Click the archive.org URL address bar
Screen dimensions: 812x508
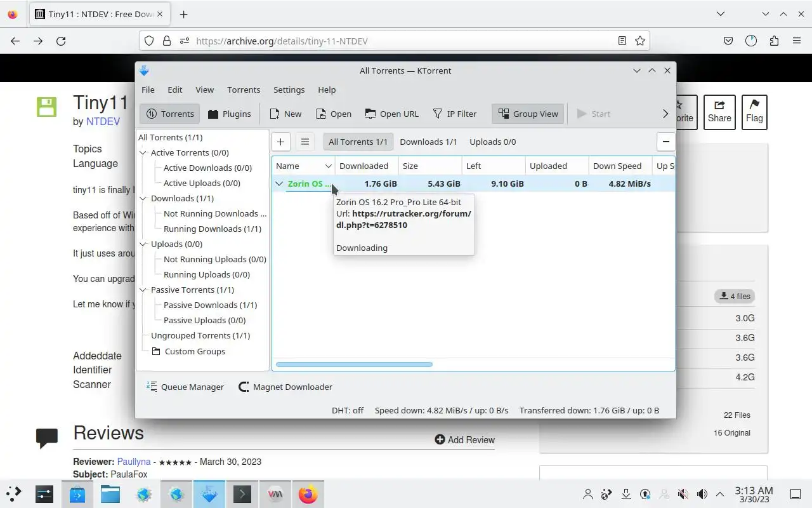pyautogui.click(x=393, y=41)
